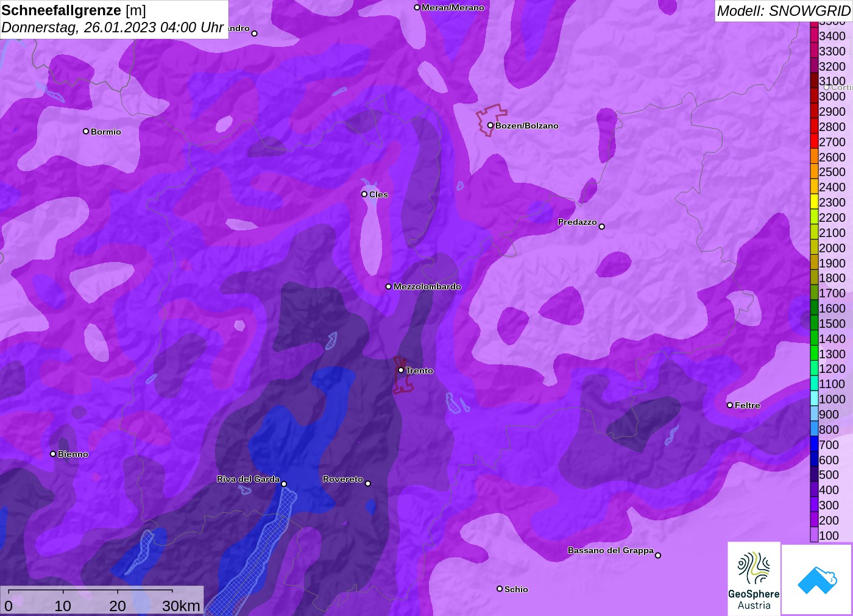The width and height of the screenshot is (853, 616).
Task: Select the "500" legend value
Action: [x=829, y=475]
